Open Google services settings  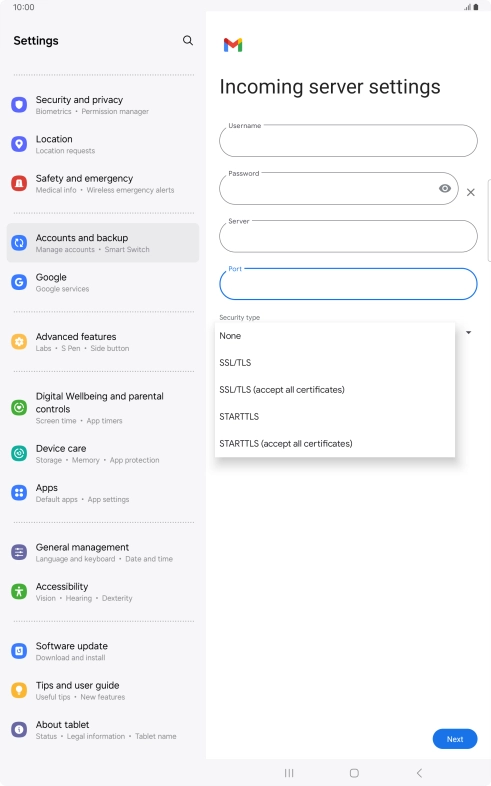click(x=103, y=282)
